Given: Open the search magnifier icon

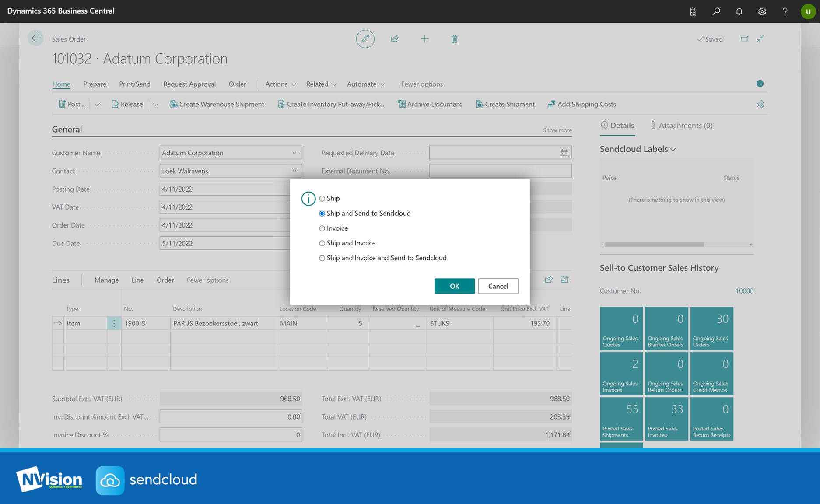Looking at the screenshot, I should click(716, 11).
